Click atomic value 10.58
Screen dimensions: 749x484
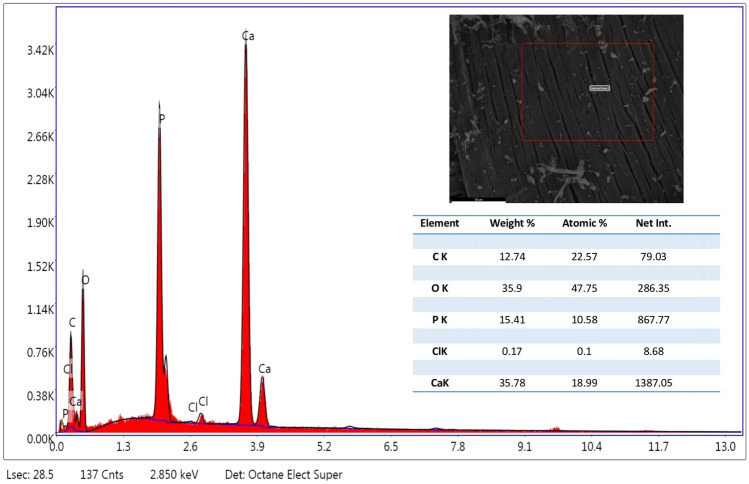[x=584, y=320]
